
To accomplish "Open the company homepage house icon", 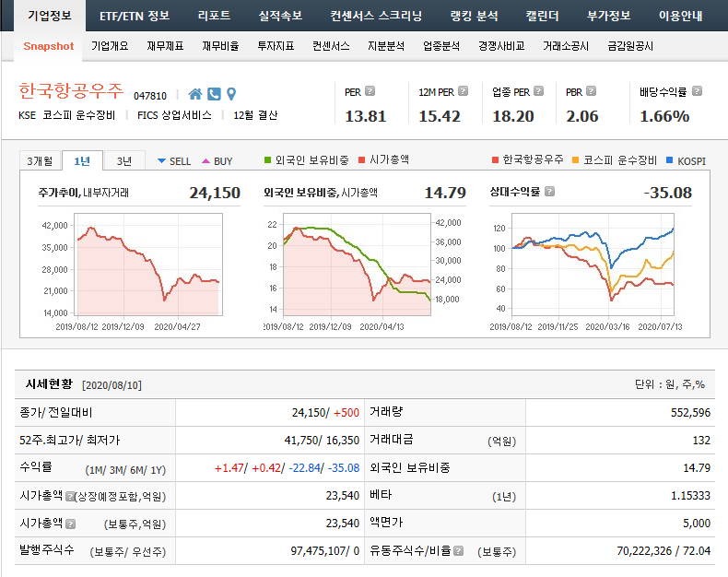I will tap(195, 94).
